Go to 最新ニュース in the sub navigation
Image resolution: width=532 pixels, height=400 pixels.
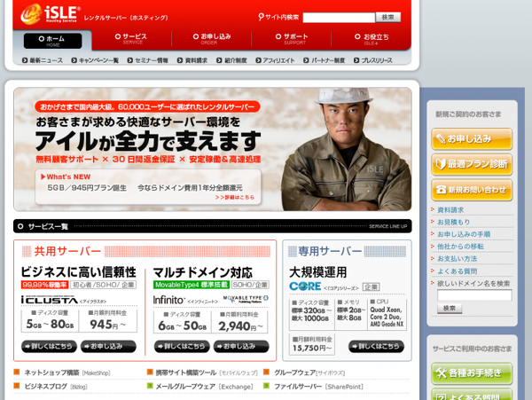[43, 60]
